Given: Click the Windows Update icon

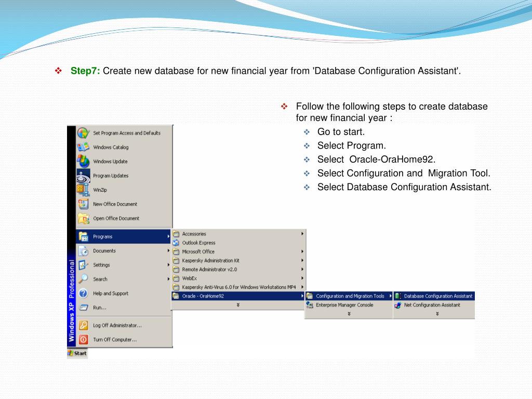Looking at the screenshot, I should pos(83,161).
